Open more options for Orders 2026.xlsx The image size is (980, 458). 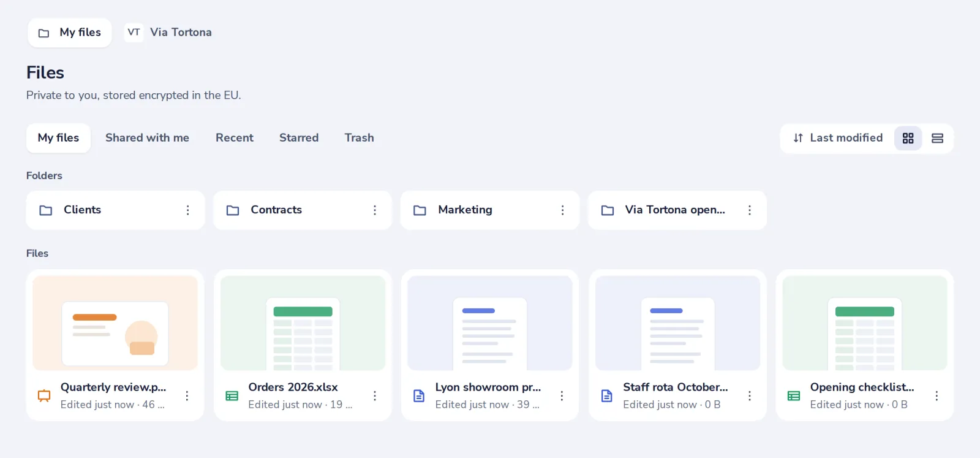(x=375, y=396)
